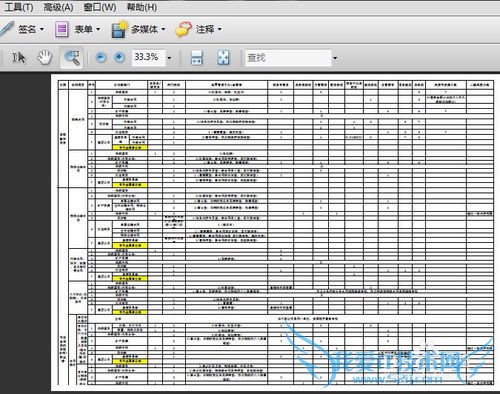Screen dimensions: 500x394
Task: Click the 注释 comment bubble icon
Action: (184, 29)
